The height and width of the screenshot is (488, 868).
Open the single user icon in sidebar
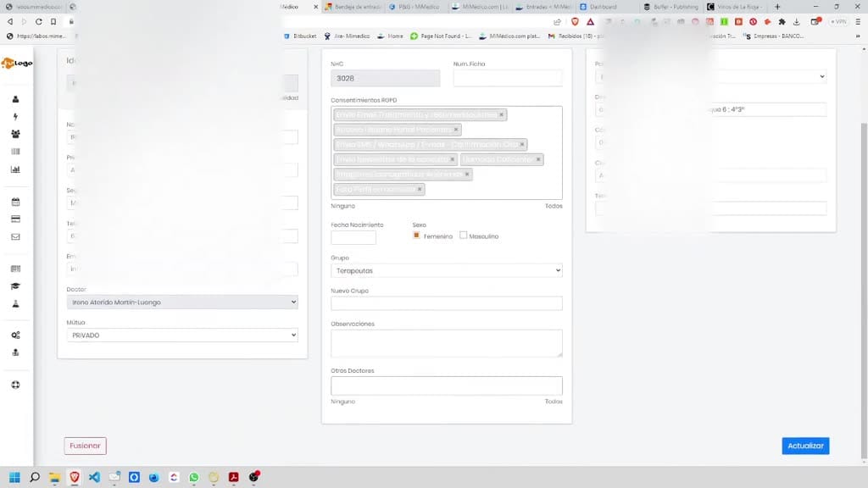coord(15,99)
